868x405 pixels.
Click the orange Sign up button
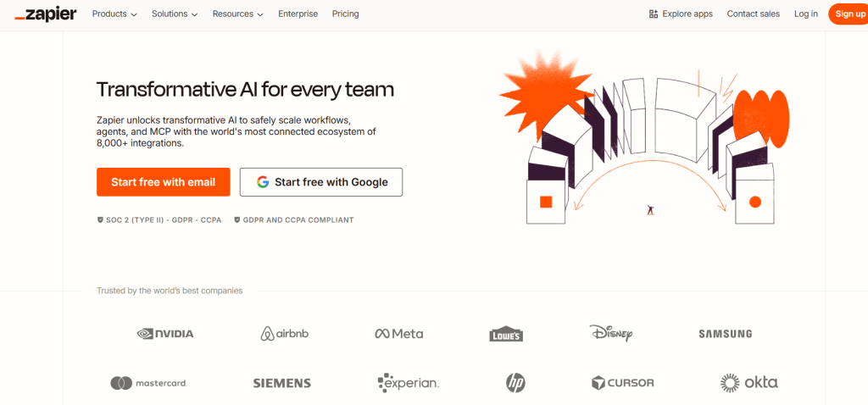(x=849, y=14)
